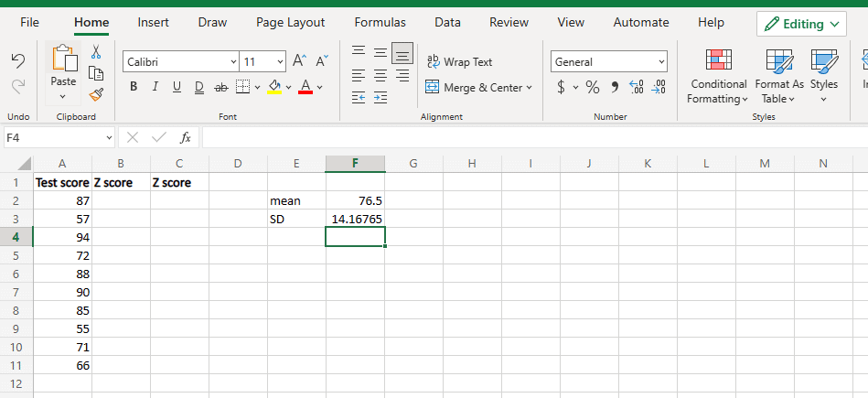Open the File menu

(30, 23)
